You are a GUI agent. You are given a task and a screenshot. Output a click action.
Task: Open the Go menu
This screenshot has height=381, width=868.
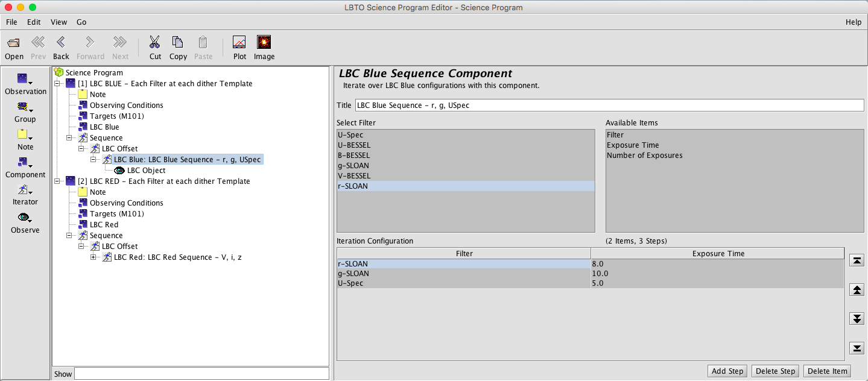[x=81, y=22]
